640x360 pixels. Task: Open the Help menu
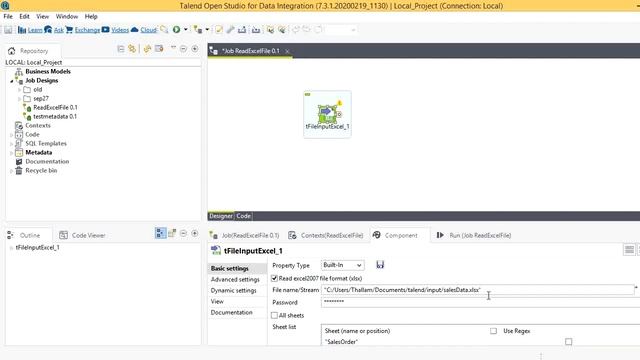point(91,16)
